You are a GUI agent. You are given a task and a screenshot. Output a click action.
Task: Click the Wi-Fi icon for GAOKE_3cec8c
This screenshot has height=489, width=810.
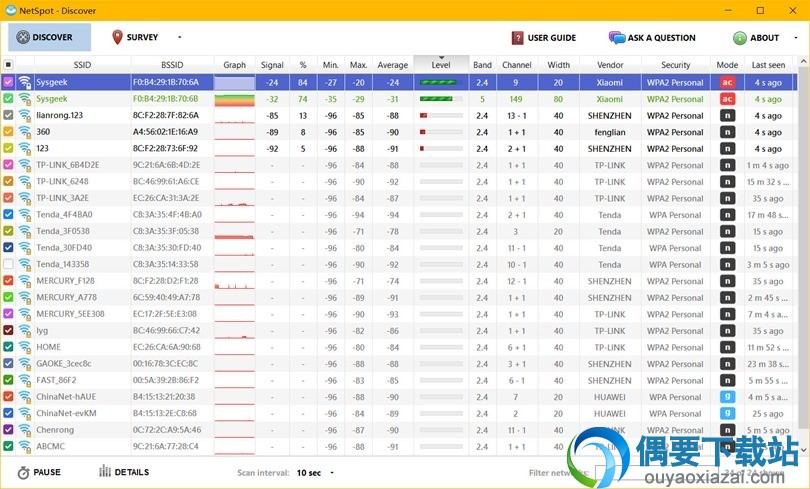point(24,364)
